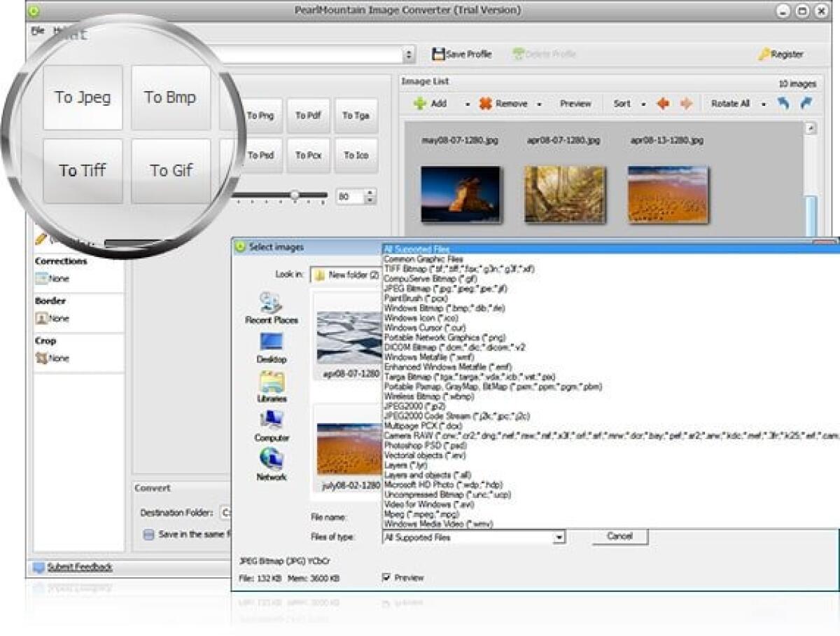Open the Help menu

(60, 32)
